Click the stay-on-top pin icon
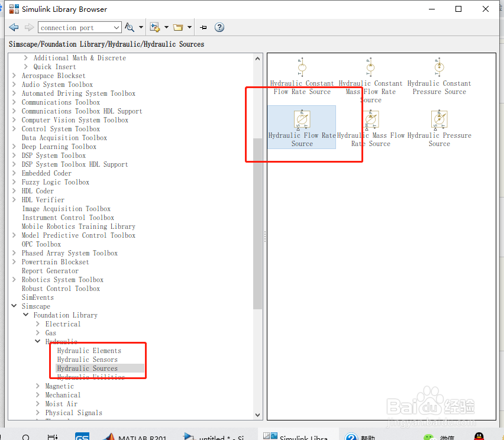 tap(203, 27)
